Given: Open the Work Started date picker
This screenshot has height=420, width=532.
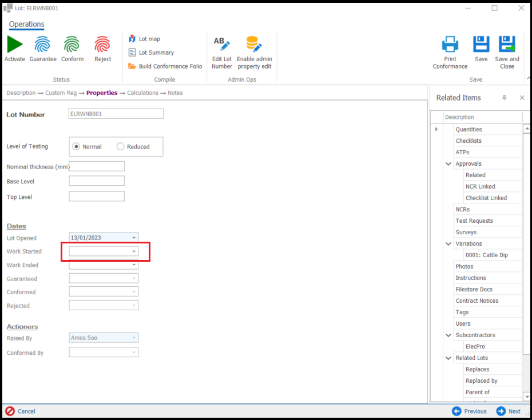Looking at the screenshot, I should click(134, 251).
